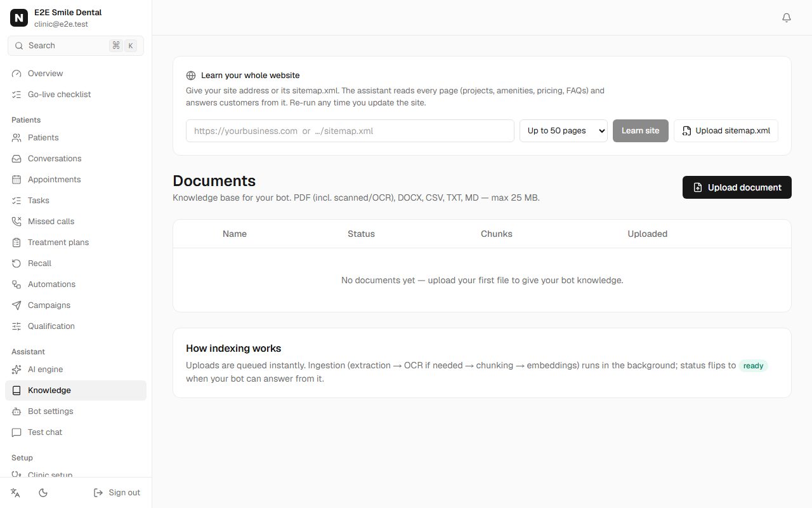This screenshot has width=812, height=508.
Task: Click the clinic@e2e.test email text
Action: coord(61,24)
